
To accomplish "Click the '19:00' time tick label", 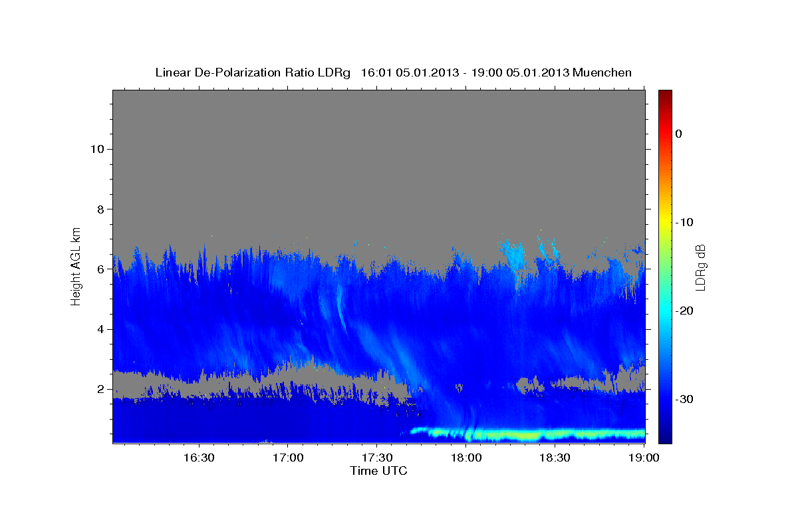I will [x=644, y=458].
